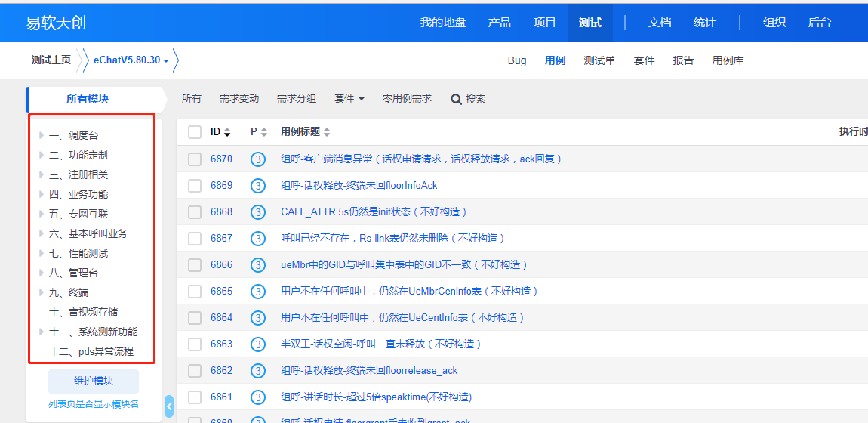Open case link 组呼-话权释放-终端未回floorInfoAck

click(x=359, y=186)
